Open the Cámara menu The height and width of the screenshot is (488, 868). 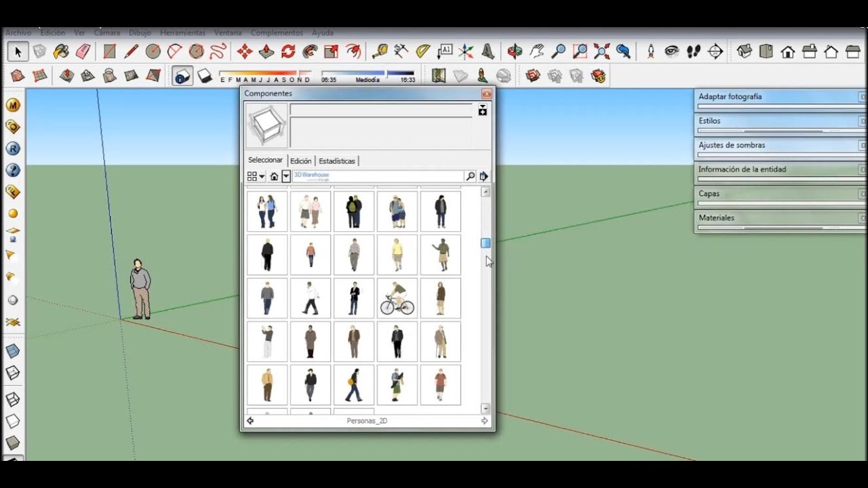pyautogui.click(x=106, y=33)
